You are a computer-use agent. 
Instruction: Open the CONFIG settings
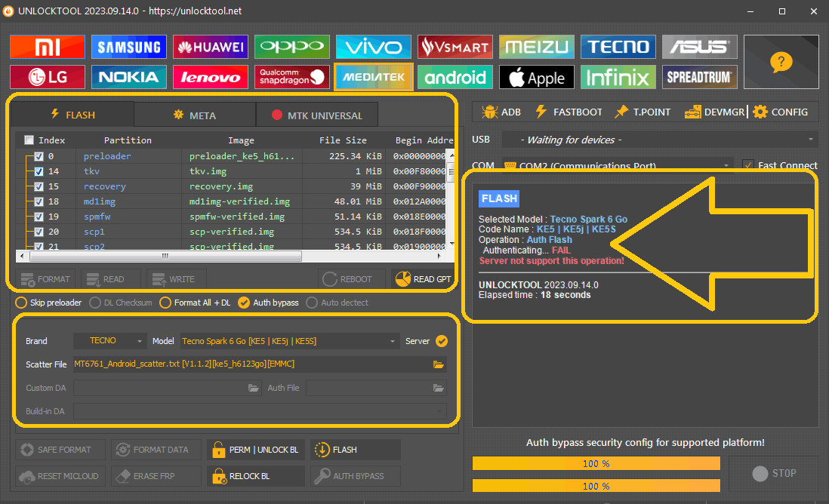click(x=781, y=112)
